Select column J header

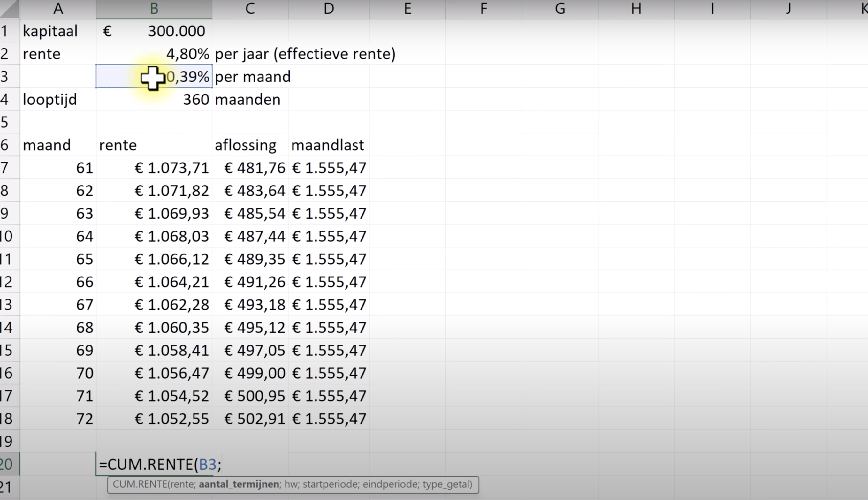click(x=789, y=9)
